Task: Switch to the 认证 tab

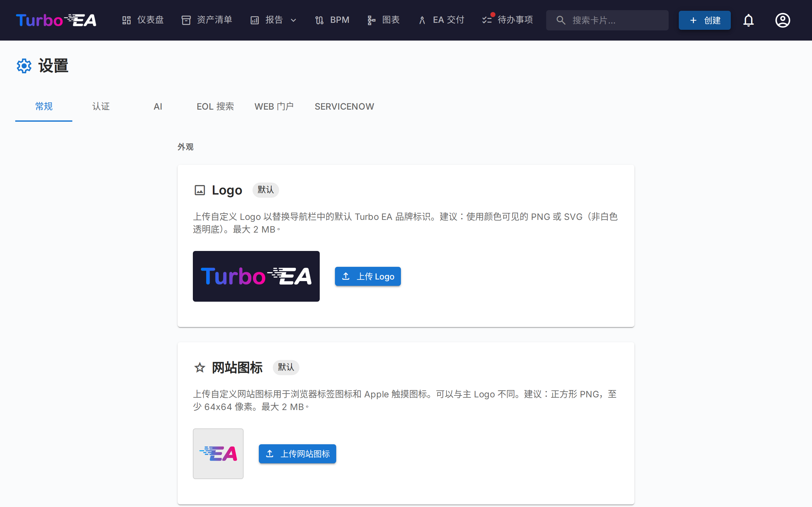Action: [101, 106]
